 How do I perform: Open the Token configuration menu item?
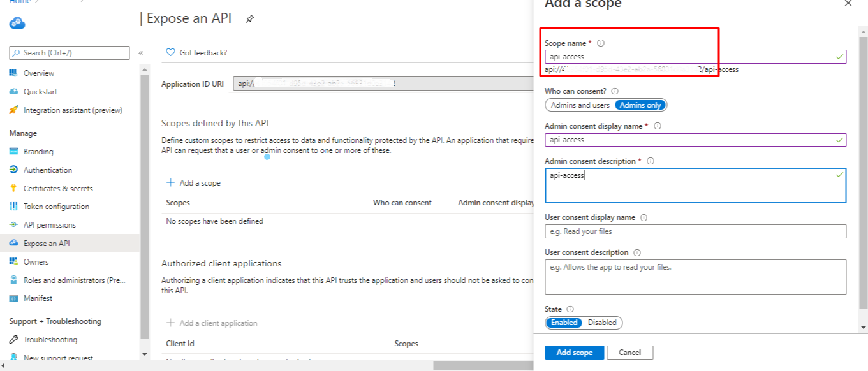[x=56, y=207]
